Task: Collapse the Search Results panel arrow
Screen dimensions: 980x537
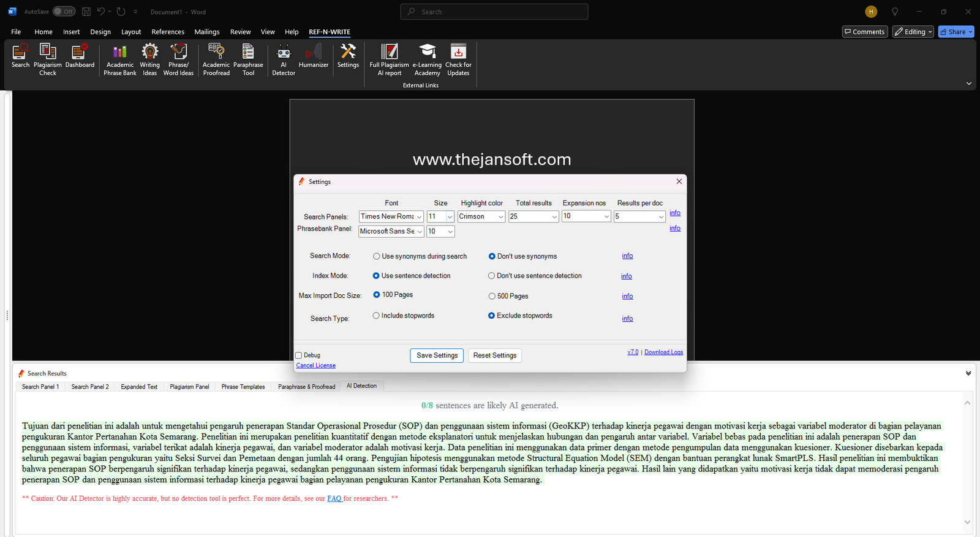Action: point(968,373)
